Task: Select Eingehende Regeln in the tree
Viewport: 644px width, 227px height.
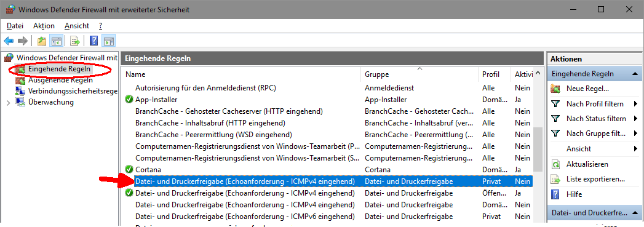Action: pos(59,69)
